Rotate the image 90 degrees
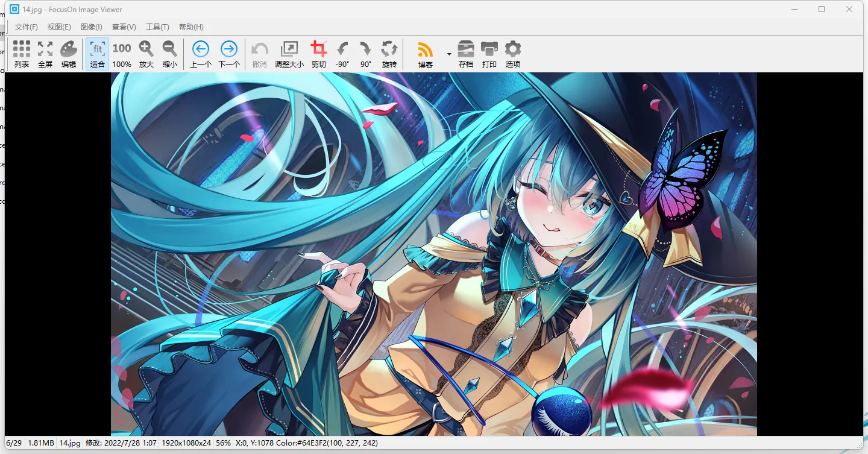Screen dimensions: 868x454 click(365, 53)
